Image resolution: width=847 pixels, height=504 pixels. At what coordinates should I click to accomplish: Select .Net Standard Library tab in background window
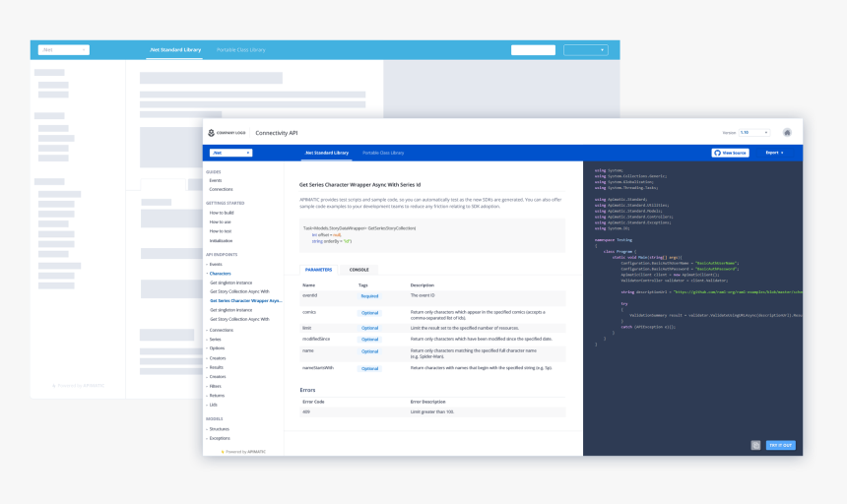click(174, 49)
